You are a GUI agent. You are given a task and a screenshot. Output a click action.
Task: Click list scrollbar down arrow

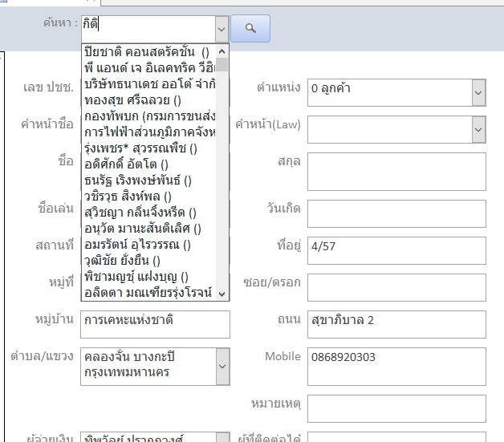222,294
